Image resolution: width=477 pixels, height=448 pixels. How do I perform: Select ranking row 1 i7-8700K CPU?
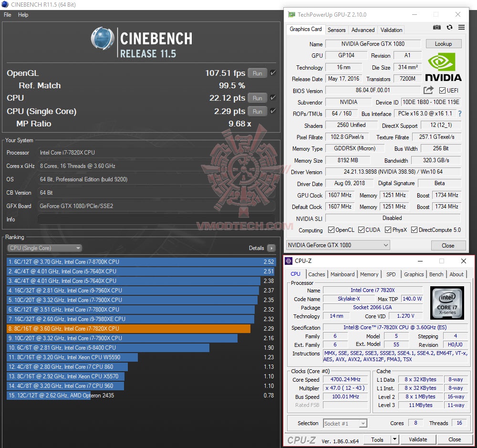click(x=141, y=262)
